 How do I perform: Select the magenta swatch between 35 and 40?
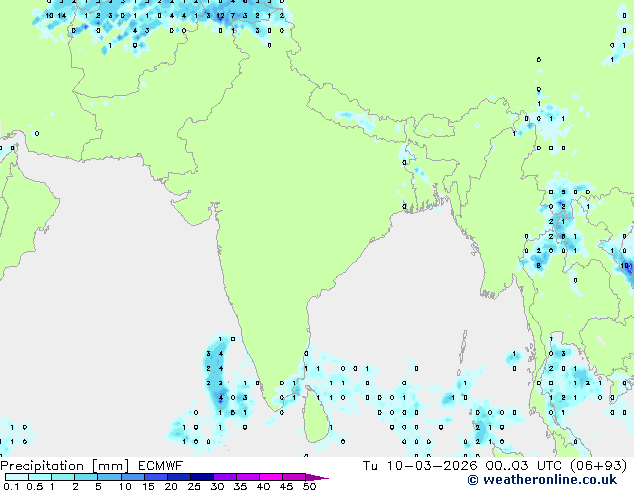(248, 477)
